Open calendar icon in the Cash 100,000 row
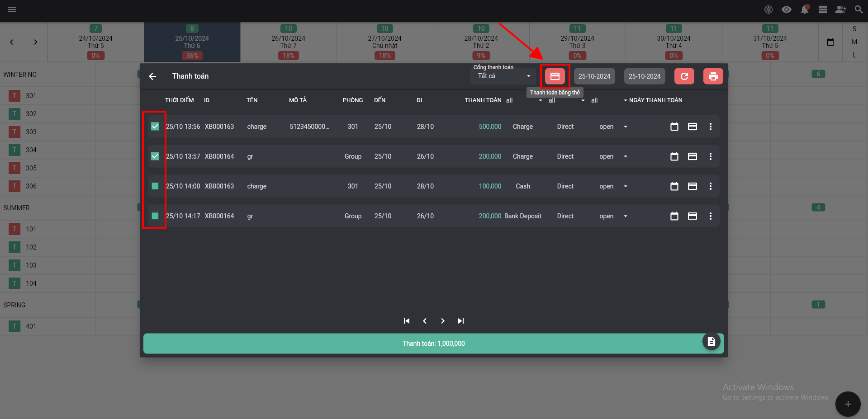868x419 pixels. (674, 186)
